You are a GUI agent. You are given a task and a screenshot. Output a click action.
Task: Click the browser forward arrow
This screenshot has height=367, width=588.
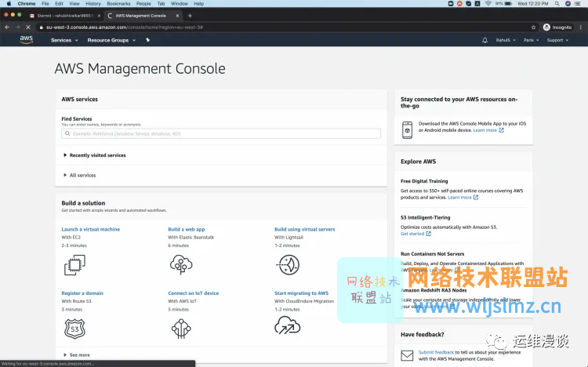(x=17, y=27)
